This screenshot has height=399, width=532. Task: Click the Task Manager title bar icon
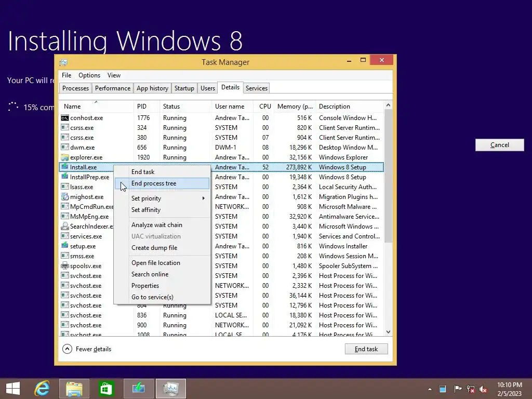pyautogui.click(x=63, y=62)
